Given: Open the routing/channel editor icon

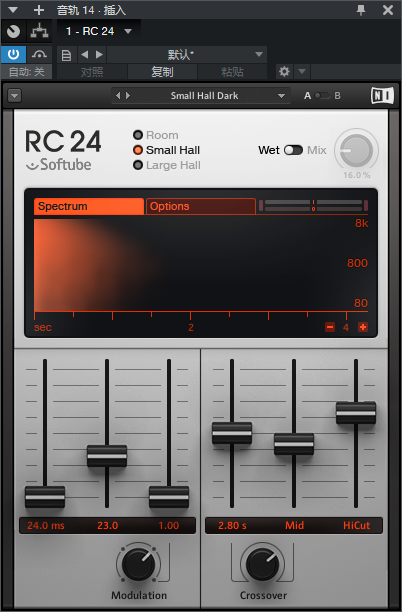Looking at the screenshot, I should (x=39, y=31).
